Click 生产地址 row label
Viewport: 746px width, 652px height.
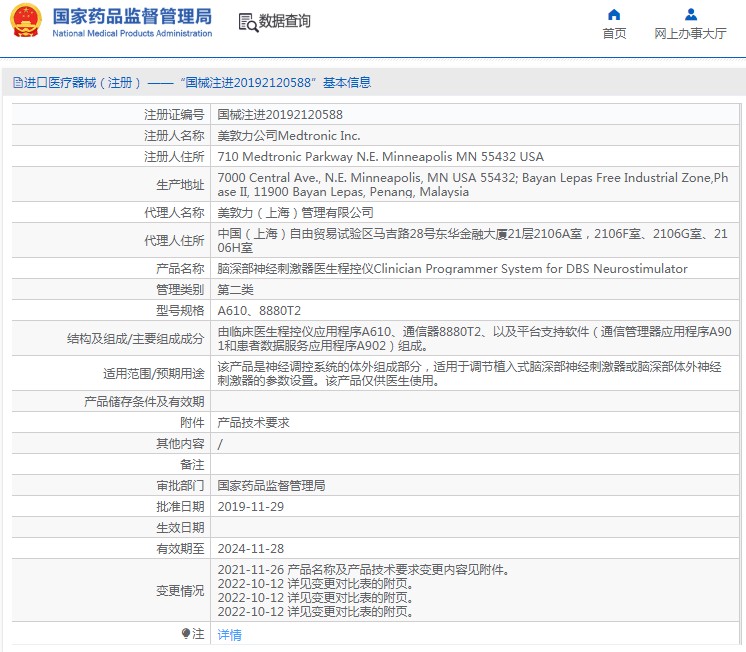180,185
